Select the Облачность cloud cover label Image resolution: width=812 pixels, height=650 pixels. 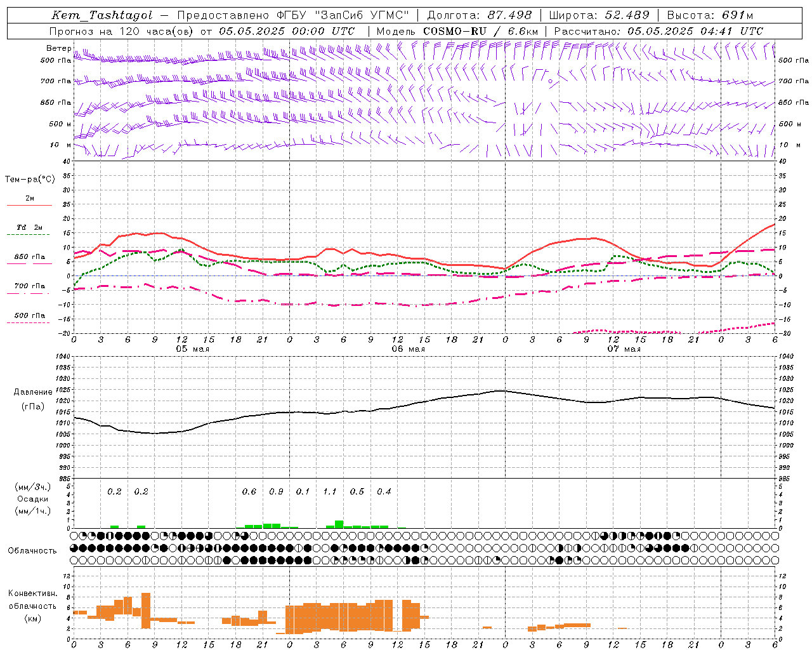pos(32,550)
